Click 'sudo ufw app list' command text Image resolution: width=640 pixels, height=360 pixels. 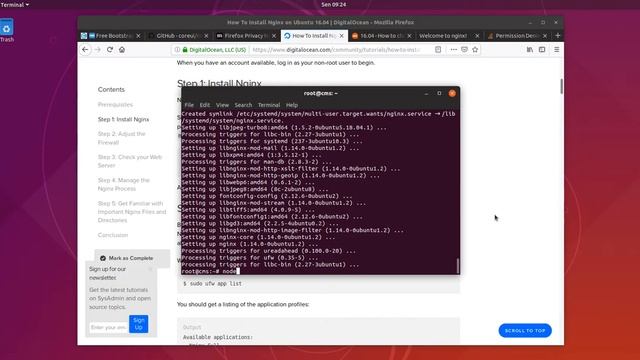click(216, 283)
